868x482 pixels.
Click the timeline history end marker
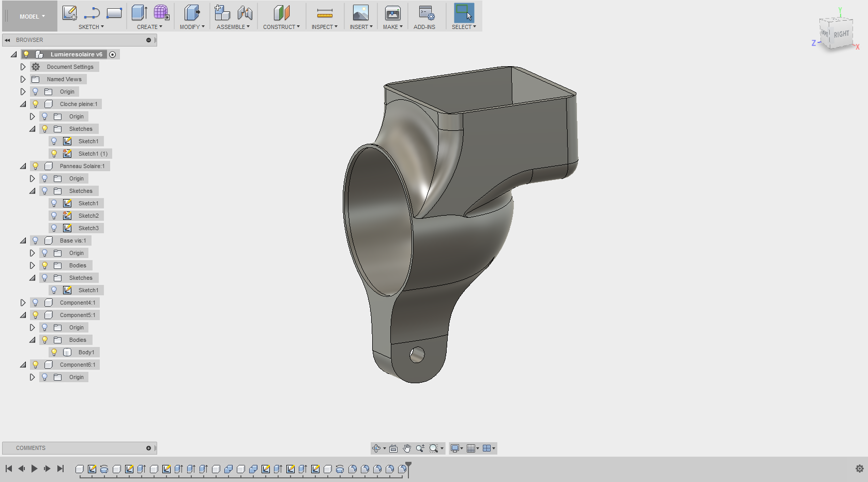tap(408, 469)
